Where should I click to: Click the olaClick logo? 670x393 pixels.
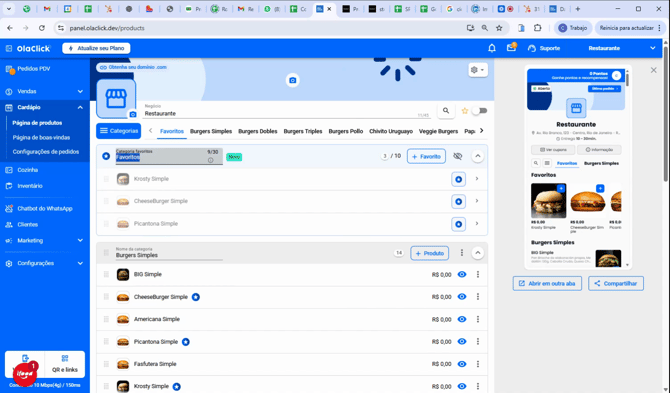pyautogui.click(x=34, y=48)
